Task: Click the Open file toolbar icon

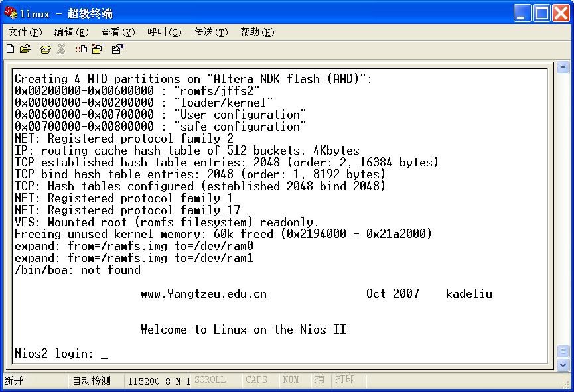Action: point(25,49)
